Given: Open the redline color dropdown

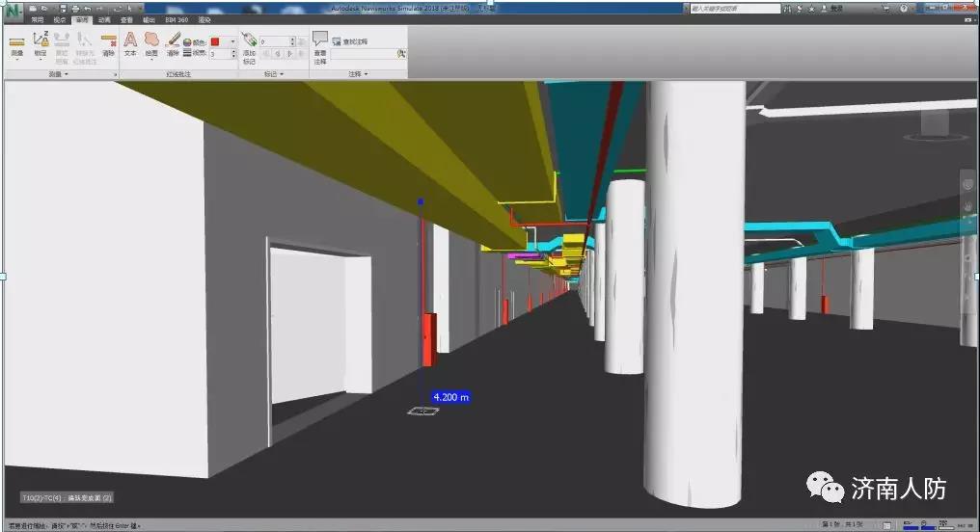Looking at the screenshot, I should [232, 41].
